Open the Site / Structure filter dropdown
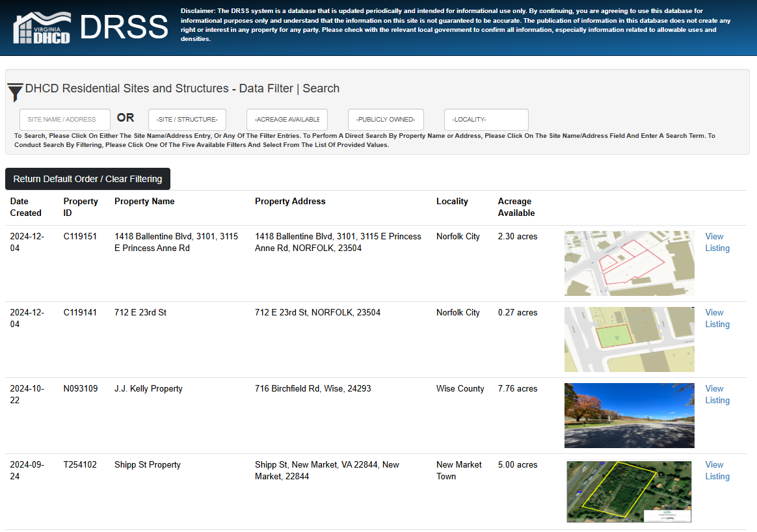This screenshot has width=757, height=532. [187, 120]
